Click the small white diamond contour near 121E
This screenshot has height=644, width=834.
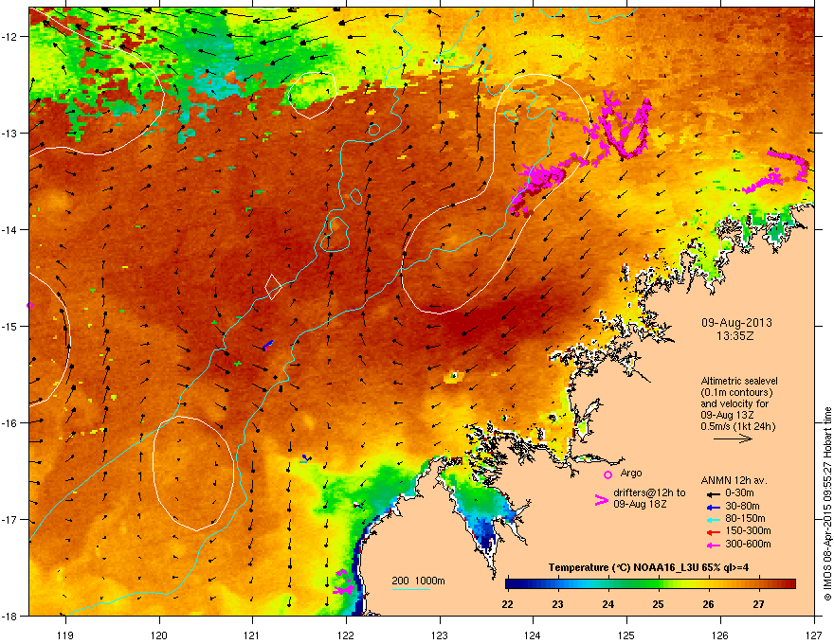273,287
